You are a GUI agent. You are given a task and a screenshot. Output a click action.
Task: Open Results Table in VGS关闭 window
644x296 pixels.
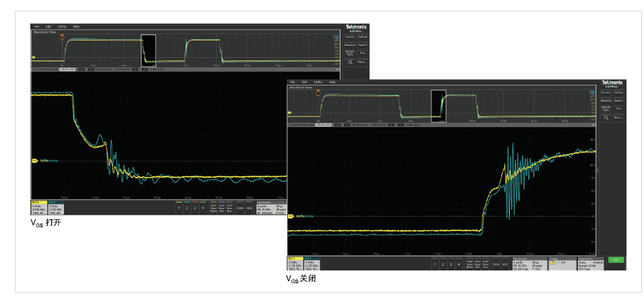pos(606,109)
